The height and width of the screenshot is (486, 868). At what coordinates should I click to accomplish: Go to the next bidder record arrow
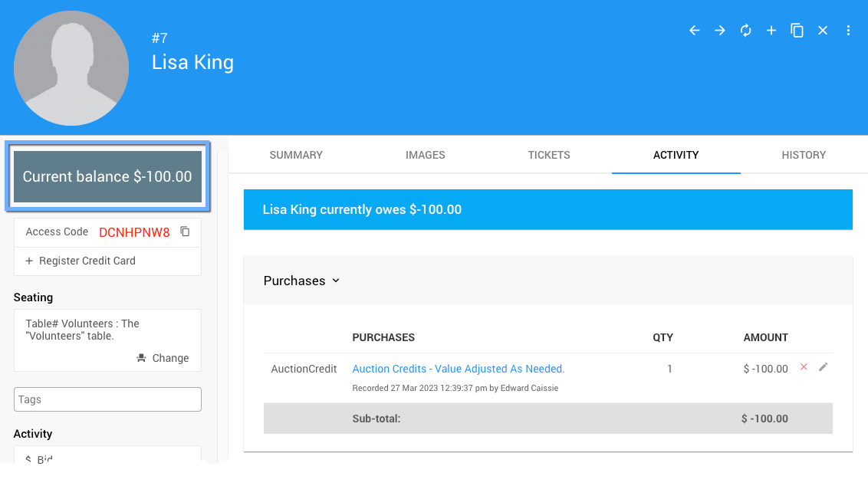pos(720,31)
